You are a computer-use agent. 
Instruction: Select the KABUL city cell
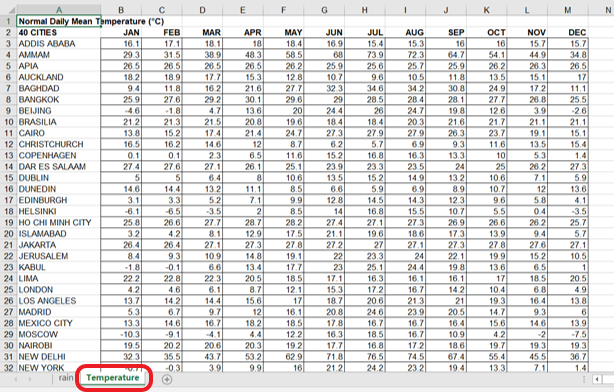pos(59,267)
